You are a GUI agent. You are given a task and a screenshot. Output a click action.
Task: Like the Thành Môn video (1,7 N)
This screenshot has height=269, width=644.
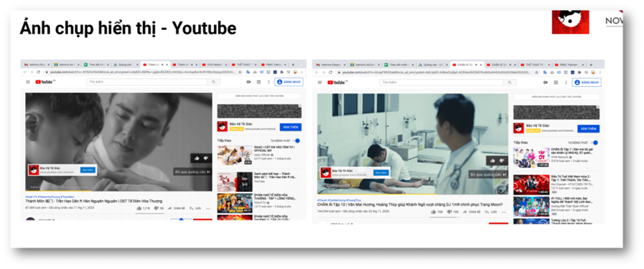point(143,209)
